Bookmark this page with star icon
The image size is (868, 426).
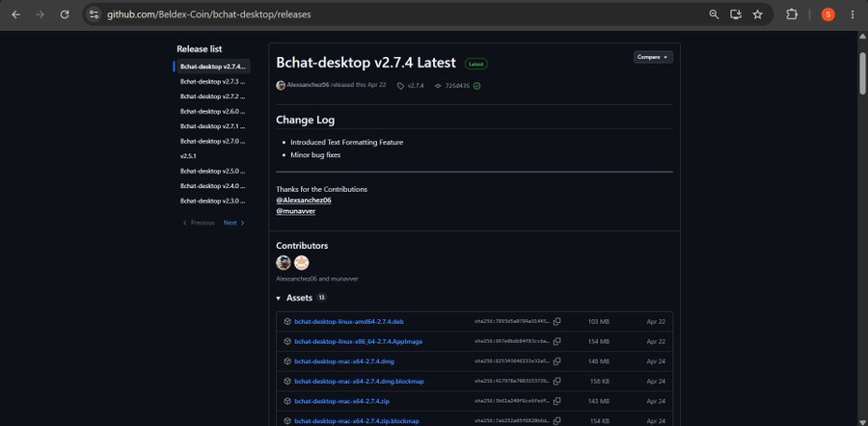(x=757, y=14)
